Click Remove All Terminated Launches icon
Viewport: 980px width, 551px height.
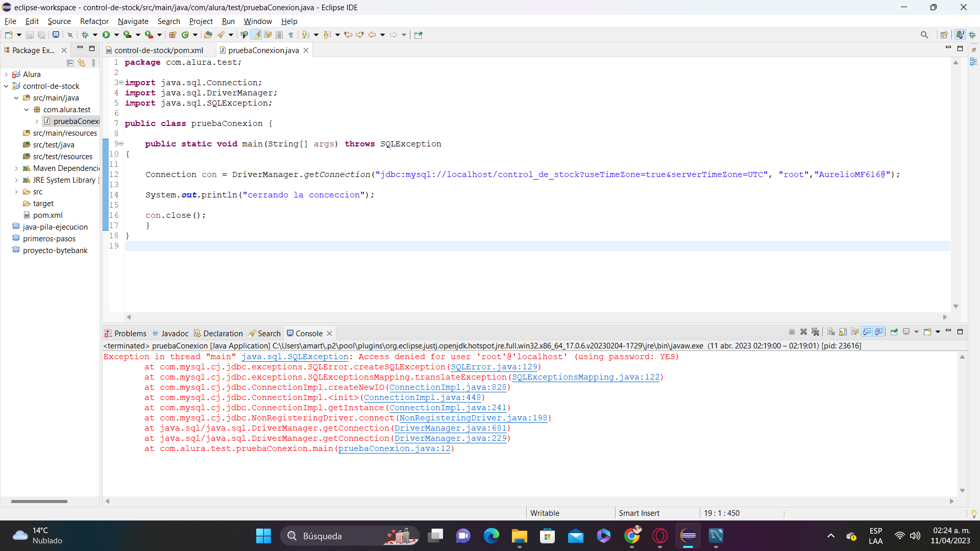pyautogui.click(x=815, y=332)
